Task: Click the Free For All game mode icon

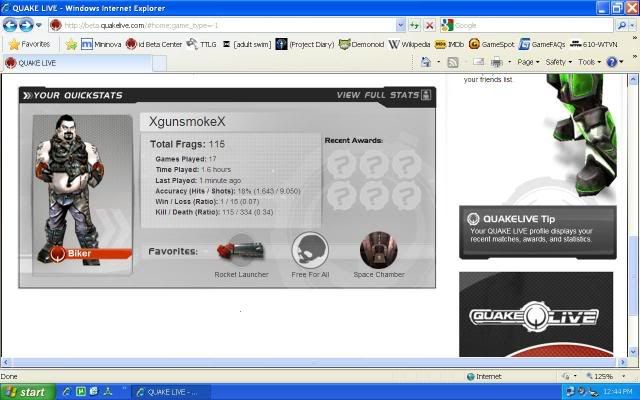Action: tap(310, 250)
